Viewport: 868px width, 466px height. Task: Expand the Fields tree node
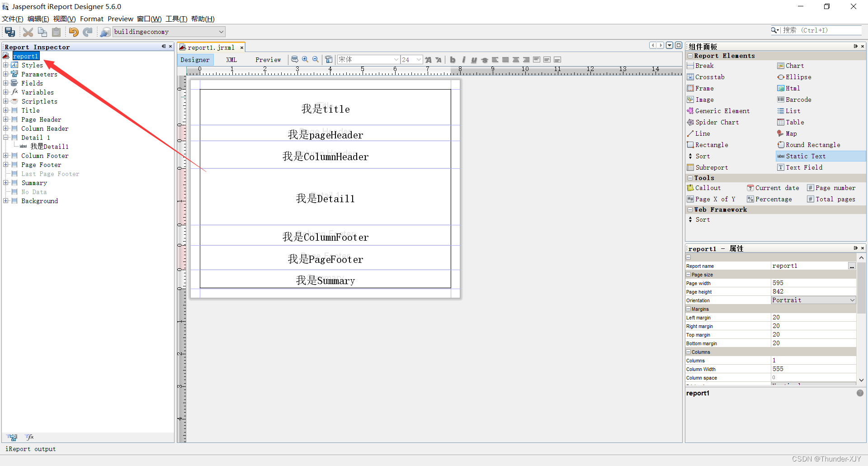click(5, 83)
